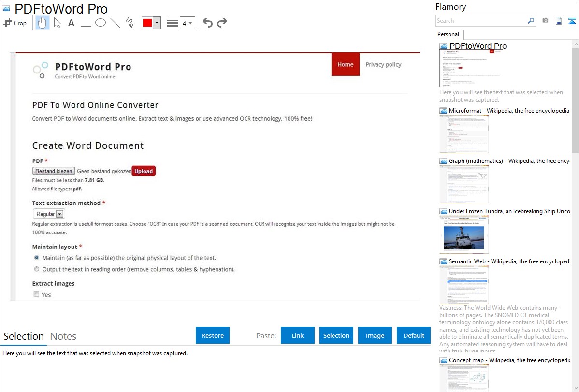Click the snapshot list vertical scrollbar
The width and height of the screenshot is (579, 392).
575,100
